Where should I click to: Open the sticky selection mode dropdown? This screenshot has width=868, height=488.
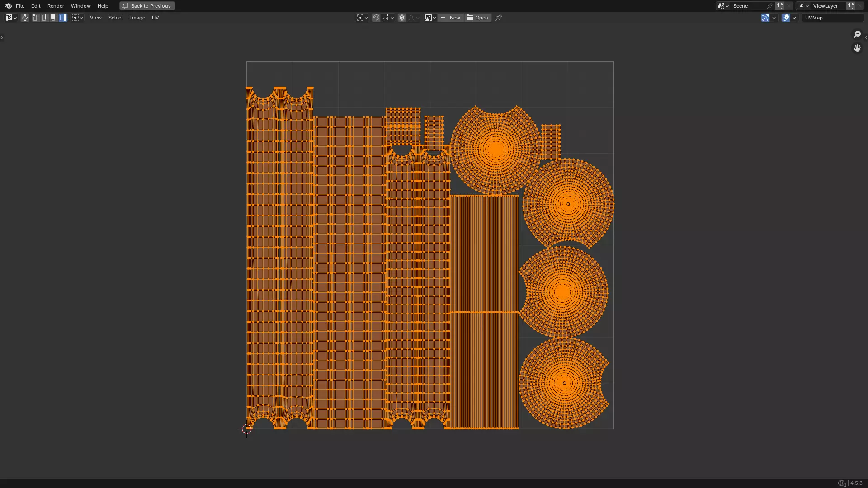78,18
